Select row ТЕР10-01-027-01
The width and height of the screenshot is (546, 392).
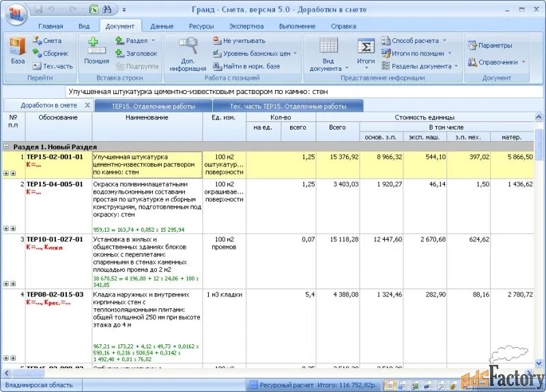[x=268, y=261]
